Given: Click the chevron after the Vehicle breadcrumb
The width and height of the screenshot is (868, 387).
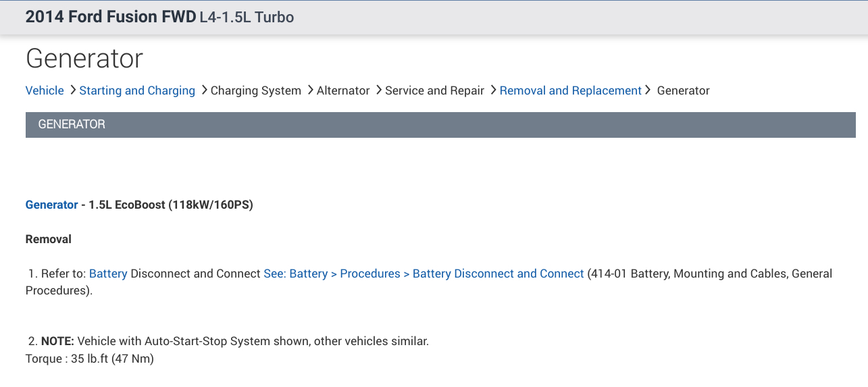Looking at the screenshot, I should tap(72, 90).
